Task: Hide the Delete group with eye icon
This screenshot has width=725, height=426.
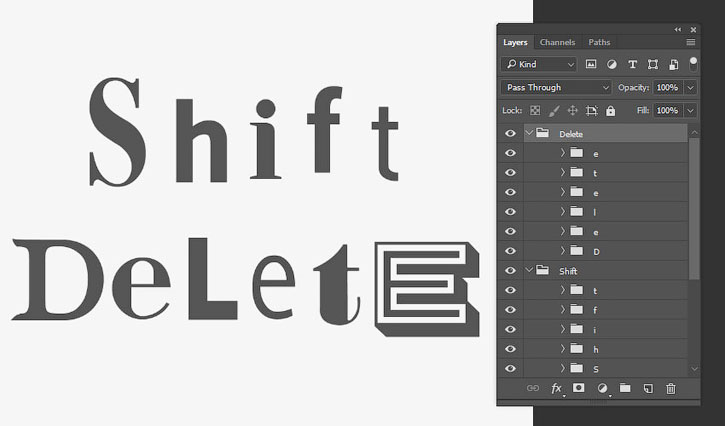Action: (x=510, y=133)
